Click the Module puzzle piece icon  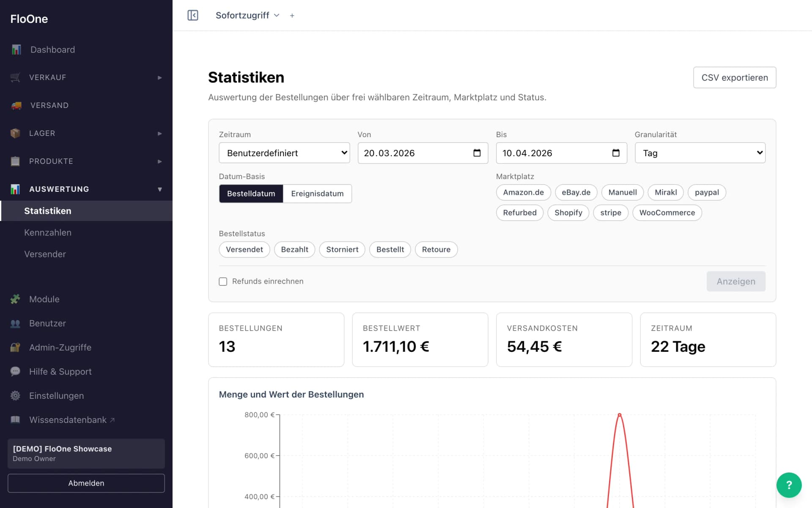15,299
